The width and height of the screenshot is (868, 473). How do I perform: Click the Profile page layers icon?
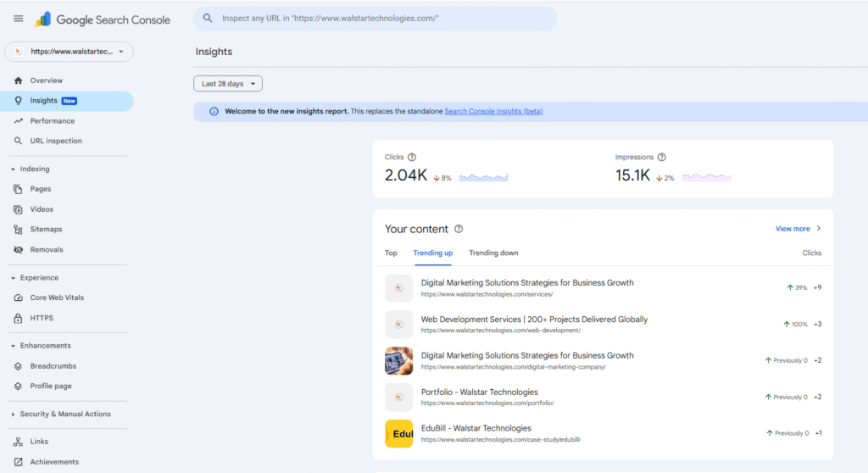click(19, 386)
